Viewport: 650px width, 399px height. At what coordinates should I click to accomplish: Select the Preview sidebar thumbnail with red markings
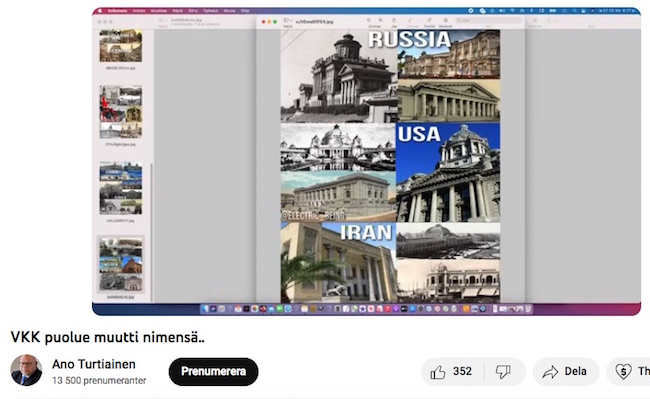pos(121,112)
